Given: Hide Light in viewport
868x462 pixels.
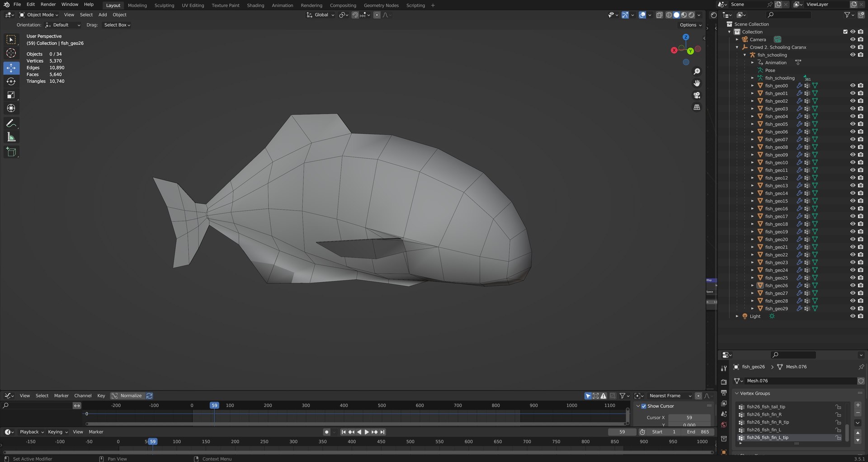Looking at the screenshot, I should click(853, 316).
